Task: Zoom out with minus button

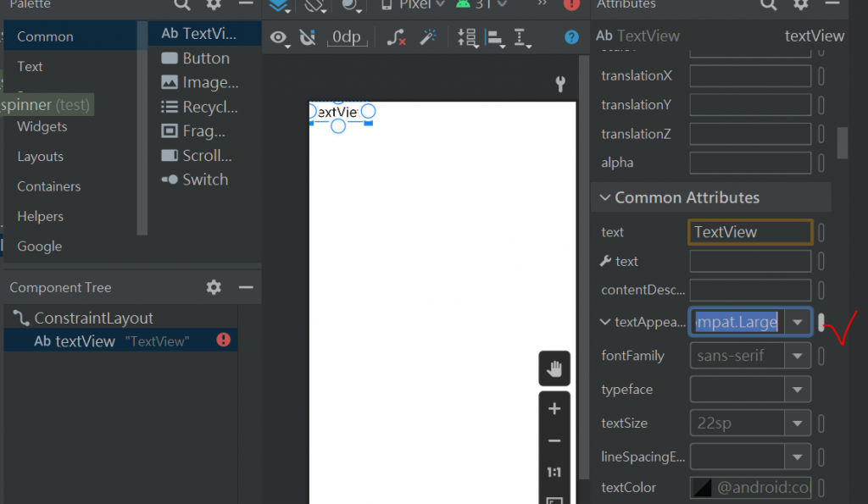Action: tap(554, 441)
